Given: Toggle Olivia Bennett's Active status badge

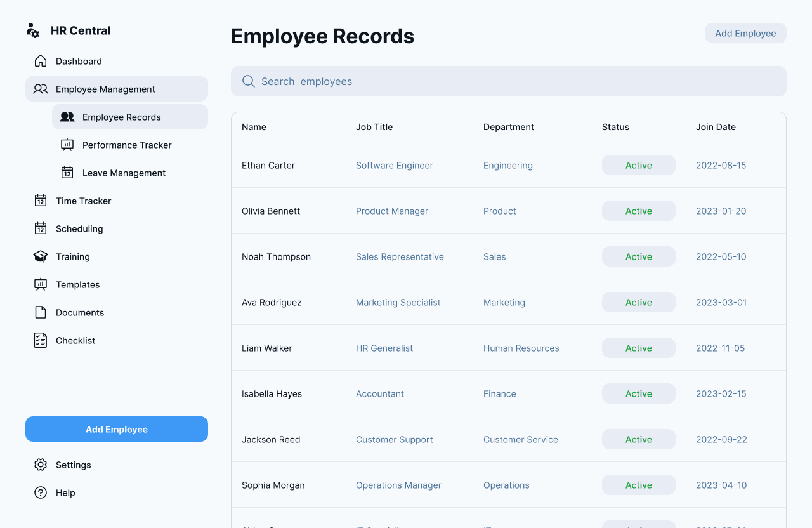Looking at the screenshot, I should [638, 210].
